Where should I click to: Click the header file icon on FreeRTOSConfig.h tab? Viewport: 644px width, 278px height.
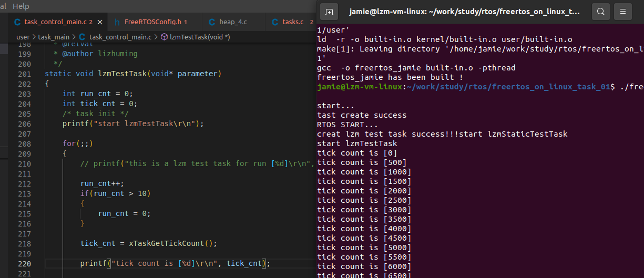point(117,22)
